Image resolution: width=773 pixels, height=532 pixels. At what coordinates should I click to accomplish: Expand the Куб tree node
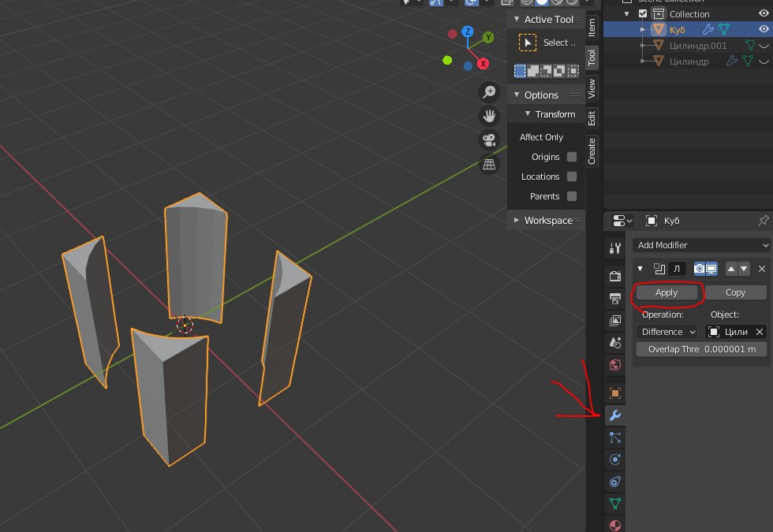click(642, 30)
